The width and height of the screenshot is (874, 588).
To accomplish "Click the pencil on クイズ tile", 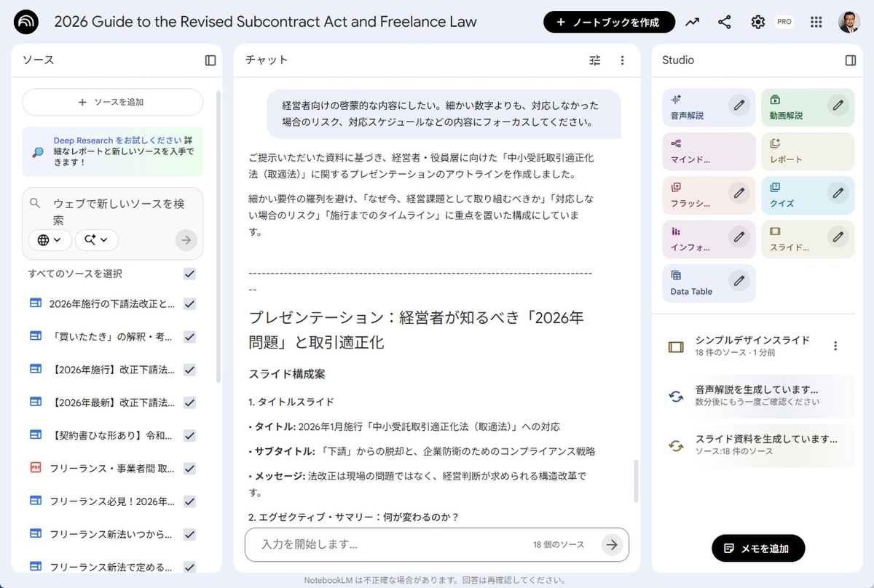I will pyautogui.click(x=838, y=193).
